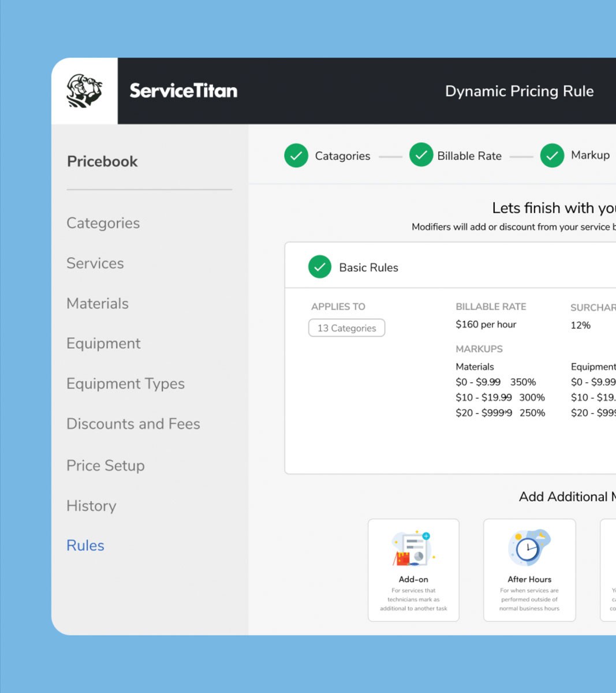Click the ServiceTitan mascot logo
Screen dimensions: 616x693
[84, 91]
